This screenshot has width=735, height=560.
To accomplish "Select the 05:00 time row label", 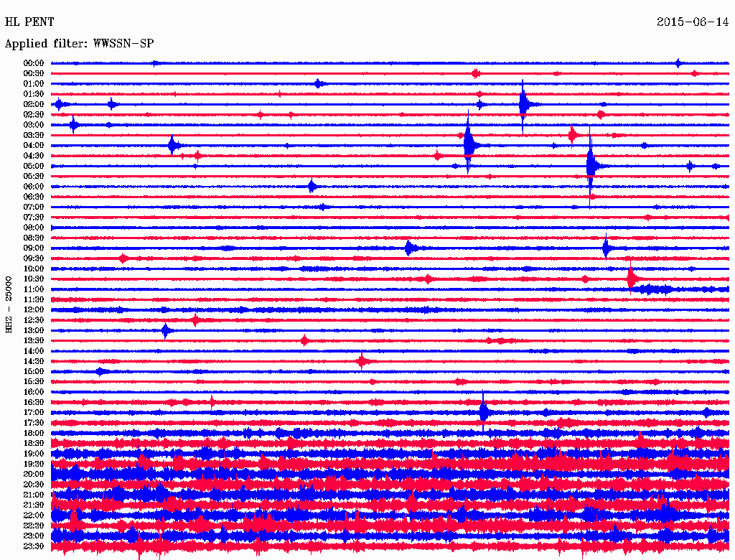I will [33, 166].
